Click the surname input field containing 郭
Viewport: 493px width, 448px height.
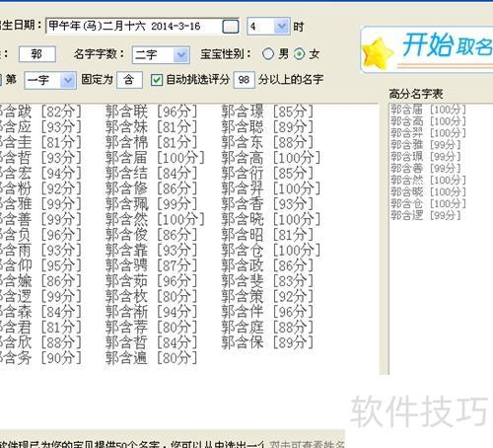click(x=37, y=54)
